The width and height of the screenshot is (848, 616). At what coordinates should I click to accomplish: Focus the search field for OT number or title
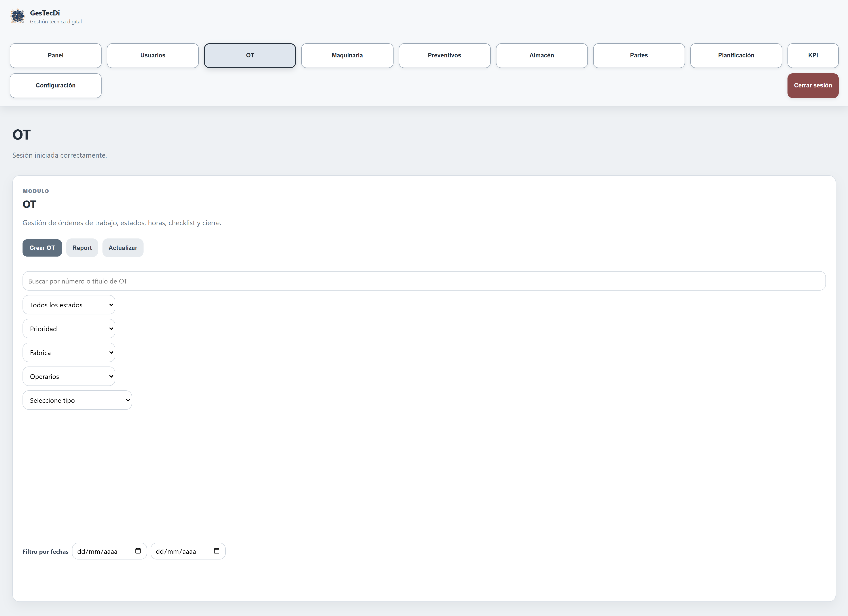(424, 281)
